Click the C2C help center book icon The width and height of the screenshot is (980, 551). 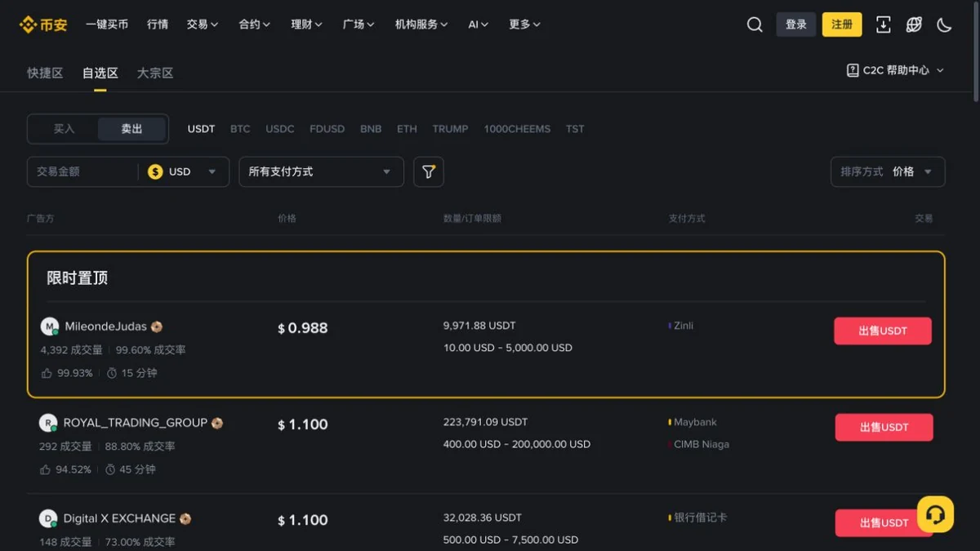pos(853,70)
